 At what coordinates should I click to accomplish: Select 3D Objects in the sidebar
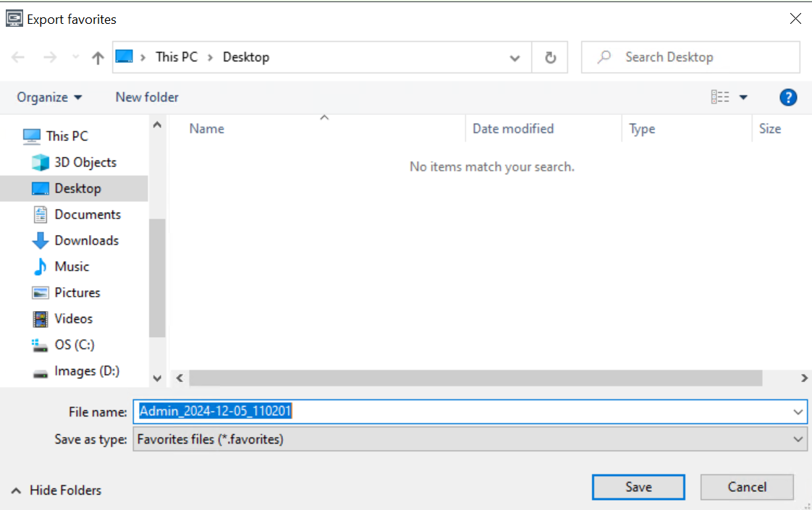[x=85, y=162]
